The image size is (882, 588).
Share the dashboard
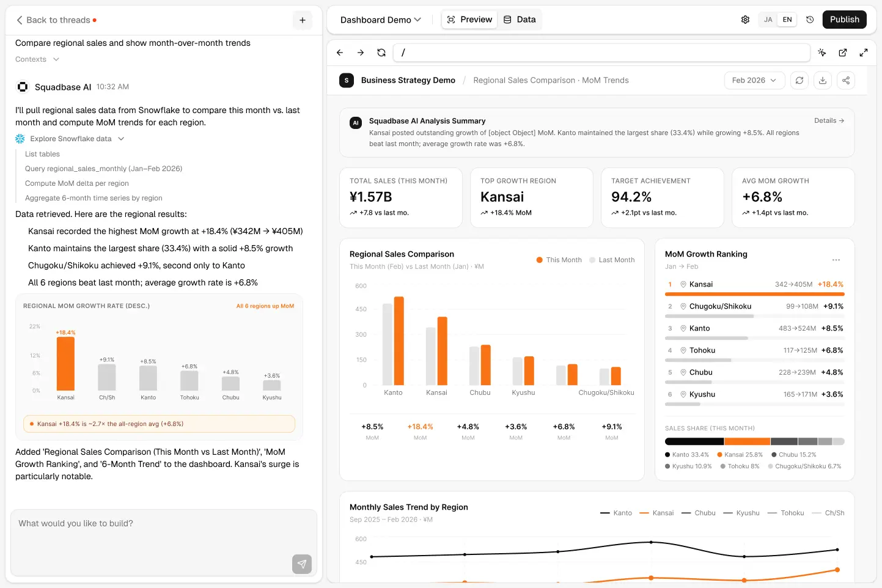coord(846,80)
